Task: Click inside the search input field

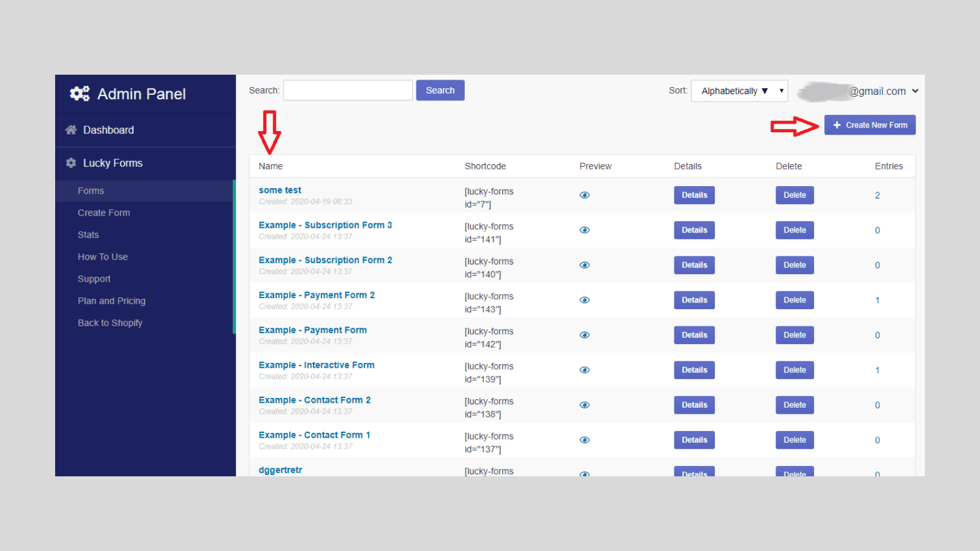Action: [x=347, y=90]
